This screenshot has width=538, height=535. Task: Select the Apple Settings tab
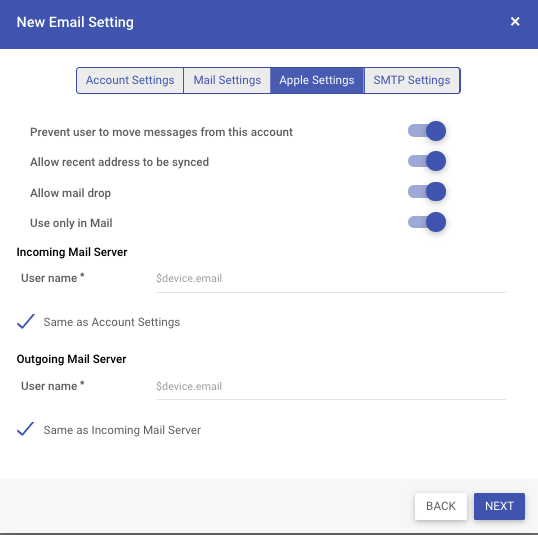point(317,80)
